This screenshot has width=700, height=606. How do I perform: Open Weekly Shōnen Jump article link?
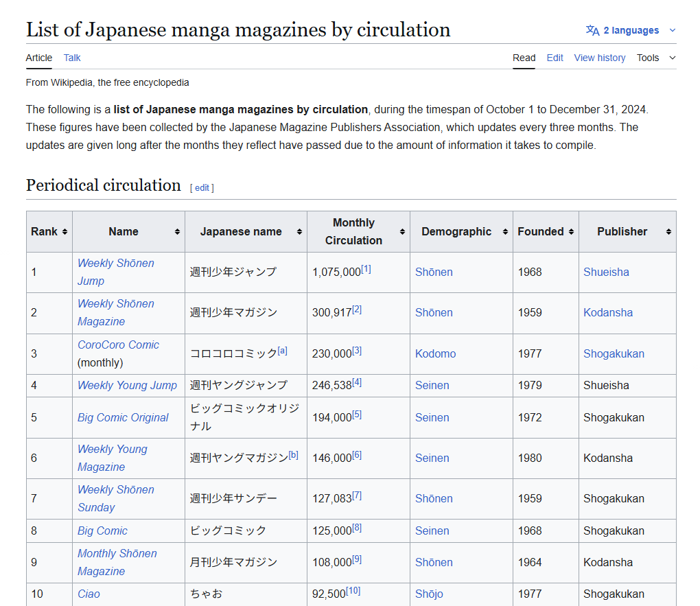click(x=115, y=272)
